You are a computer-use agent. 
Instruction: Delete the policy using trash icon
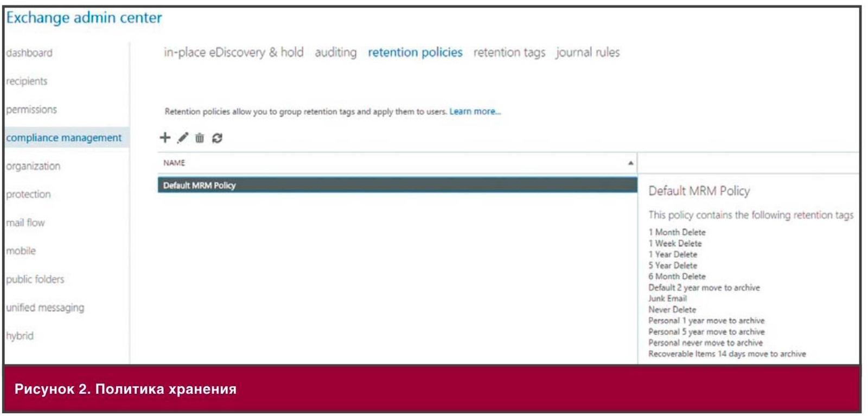(200, 138)
